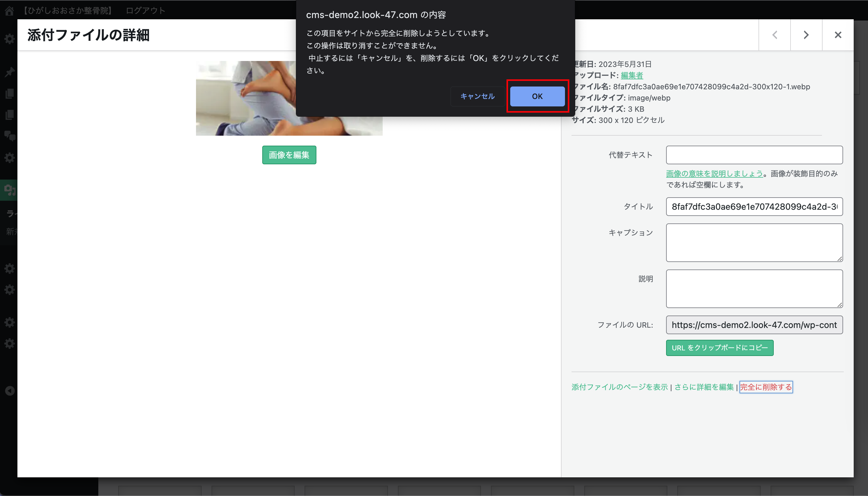Image resolution: width=868 pixels, height=496 pixels.
Task: Click the 説明 description textarea
Action: tap(754, 288)
